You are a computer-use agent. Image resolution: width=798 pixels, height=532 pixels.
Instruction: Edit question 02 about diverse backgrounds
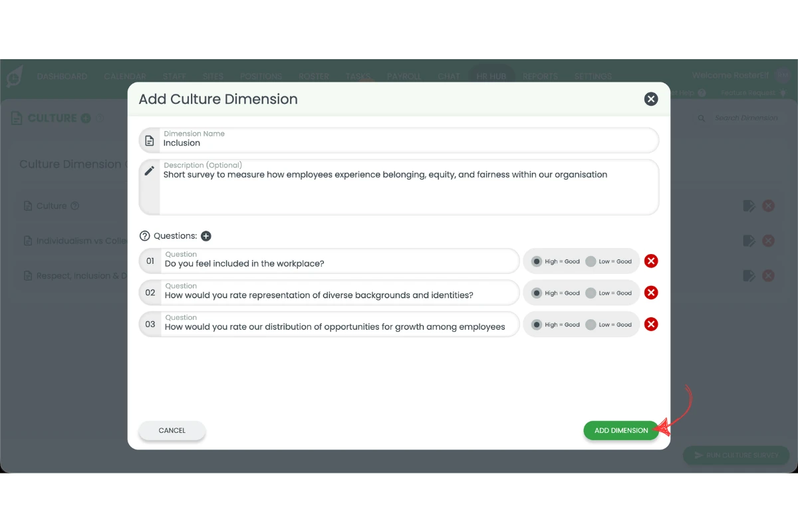coord(329,293)
